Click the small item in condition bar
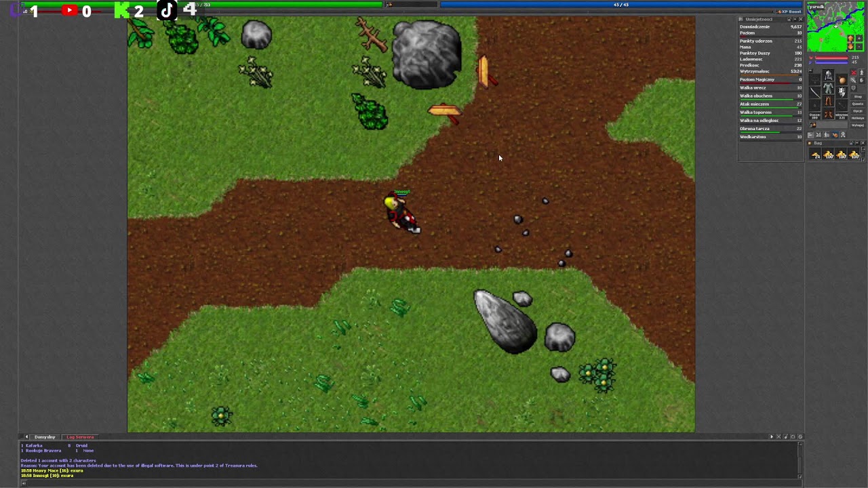 pyautogui.click(x=813, y=125)
